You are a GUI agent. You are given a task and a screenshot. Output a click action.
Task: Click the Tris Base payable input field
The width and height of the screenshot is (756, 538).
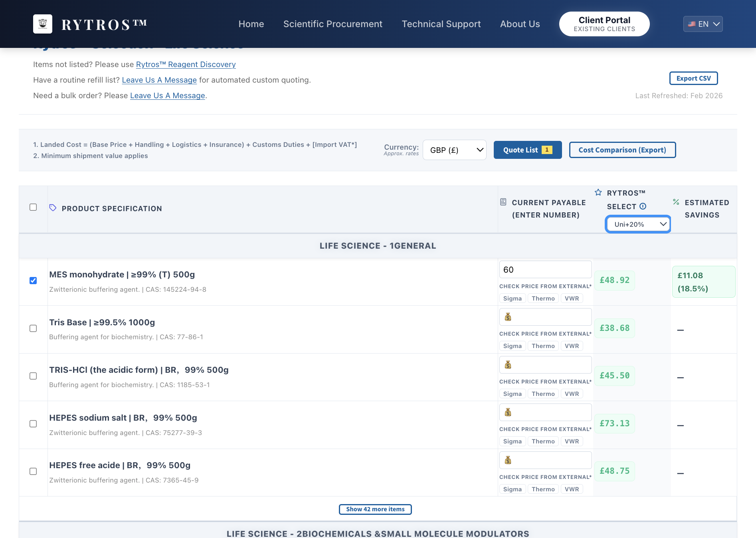(x=545, y=317)
